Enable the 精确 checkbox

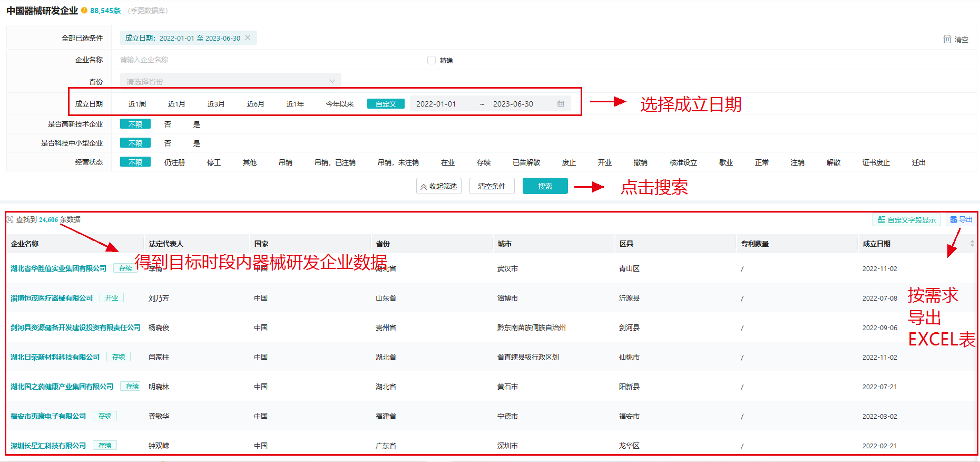pyautogui.click(x=432, y=60)
